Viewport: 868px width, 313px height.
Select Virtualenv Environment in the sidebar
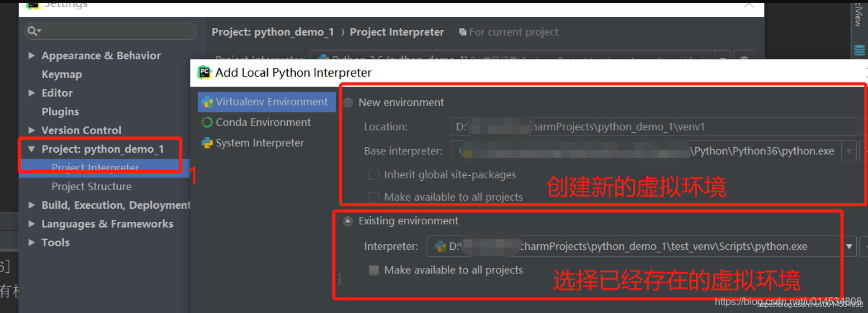tap(267, 102)
